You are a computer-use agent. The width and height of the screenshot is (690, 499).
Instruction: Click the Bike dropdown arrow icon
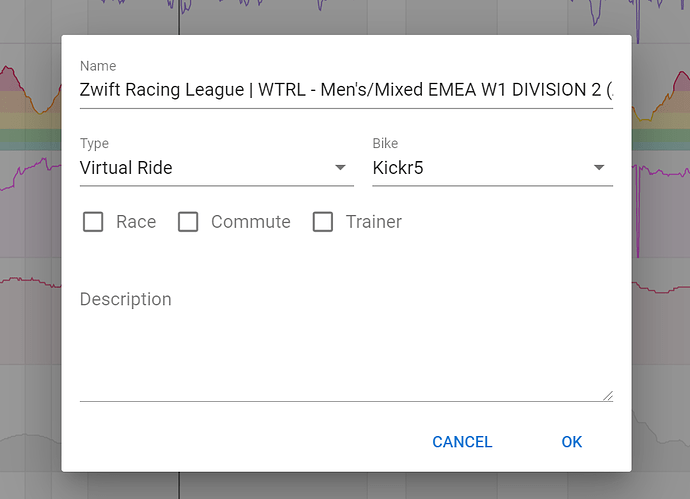point(598,168)
